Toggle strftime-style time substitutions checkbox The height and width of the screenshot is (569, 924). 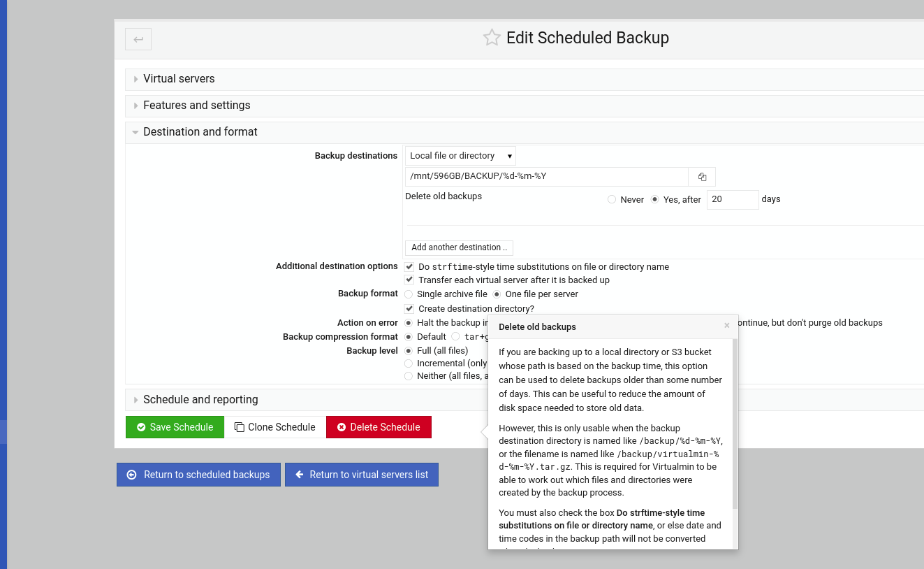[x=409, y=267]
